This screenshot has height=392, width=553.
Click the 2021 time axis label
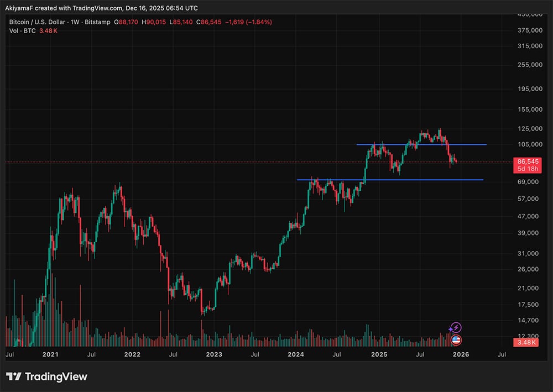coord(50,354)
